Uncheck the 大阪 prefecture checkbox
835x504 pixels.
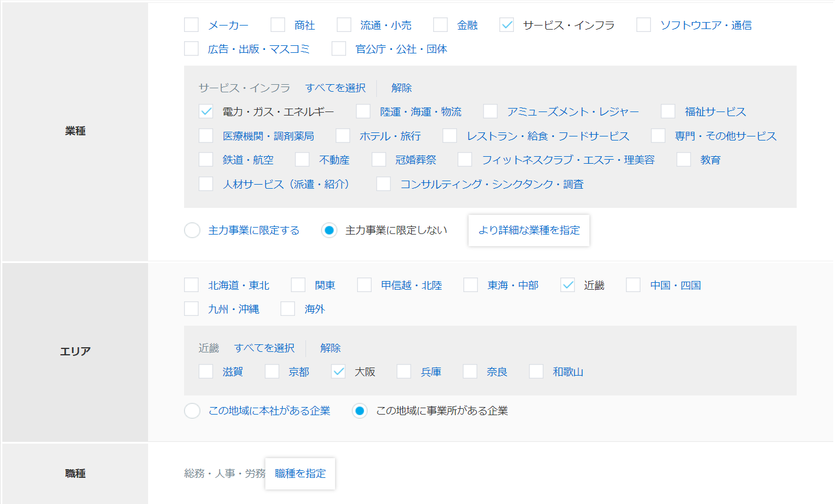(338, 371)
